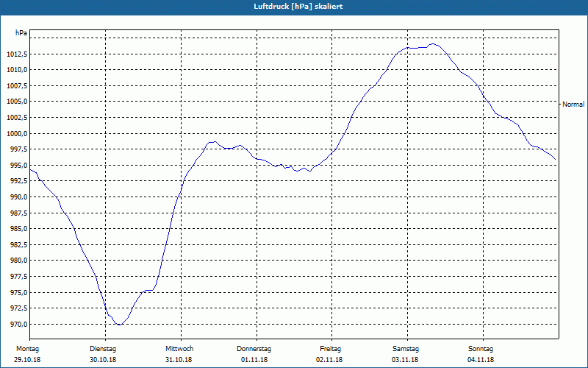This screenshot has height=368, width=588.
Task: Click the 'Sonntag' day label
Action: pyautogui.click(x=481, y=349)
